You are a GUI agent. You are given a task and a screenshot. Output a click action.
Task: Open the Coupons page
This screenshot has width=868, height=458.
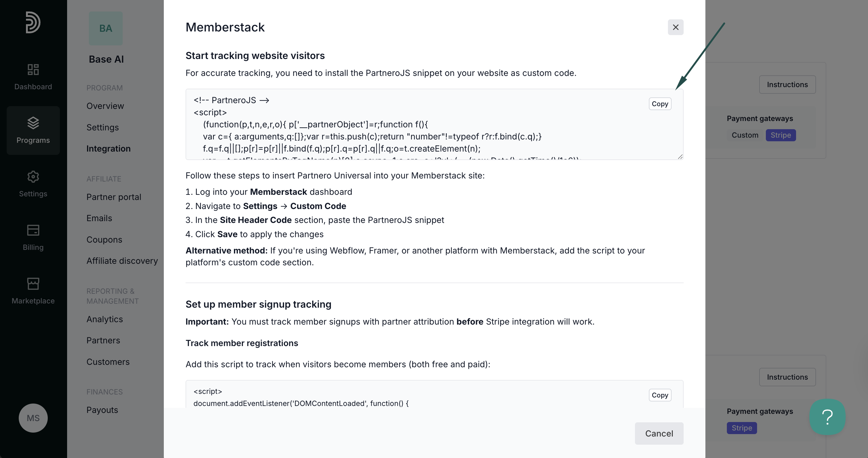[x=104, y=240]
